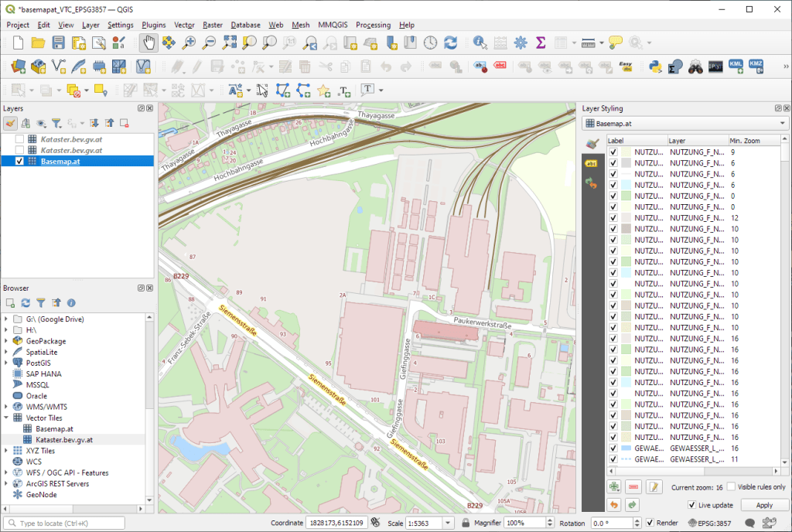Select the Pan Map hand tool
792x532 pixels.
click(147, 43)
